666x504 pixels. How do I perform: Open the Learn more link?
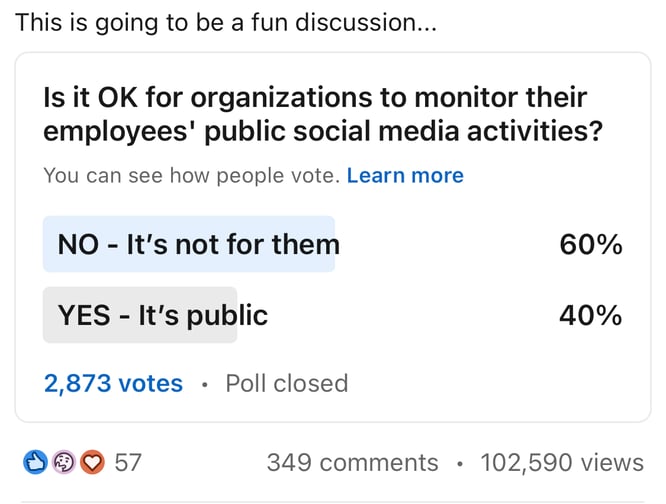click(405, 175)
